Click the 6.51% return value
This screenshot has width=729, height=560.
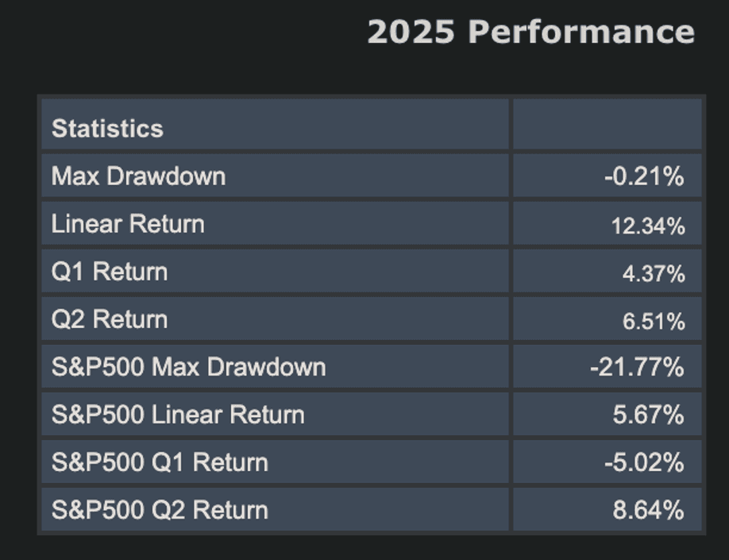653,322
